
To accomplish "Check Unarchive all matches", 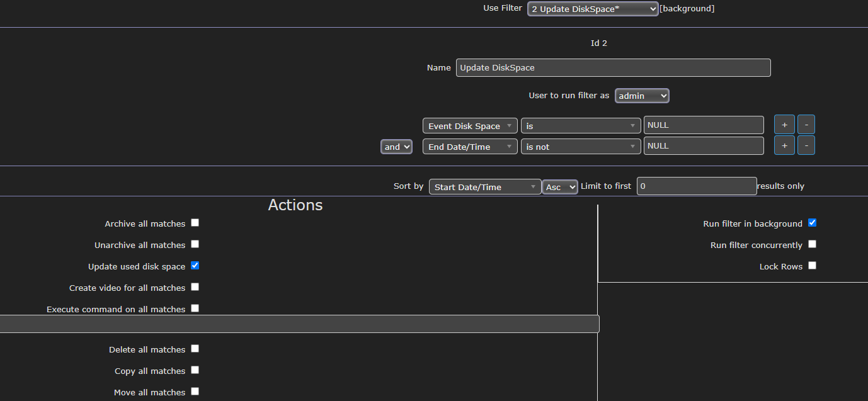I will (195, 244).
